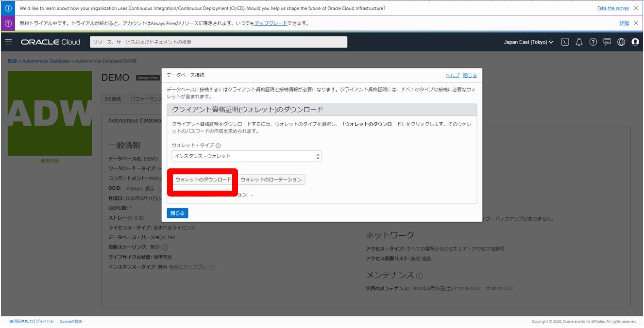Click the 閉じる link in dialog header
This screenshot has height=328, width=644.
tap(470, 76)
